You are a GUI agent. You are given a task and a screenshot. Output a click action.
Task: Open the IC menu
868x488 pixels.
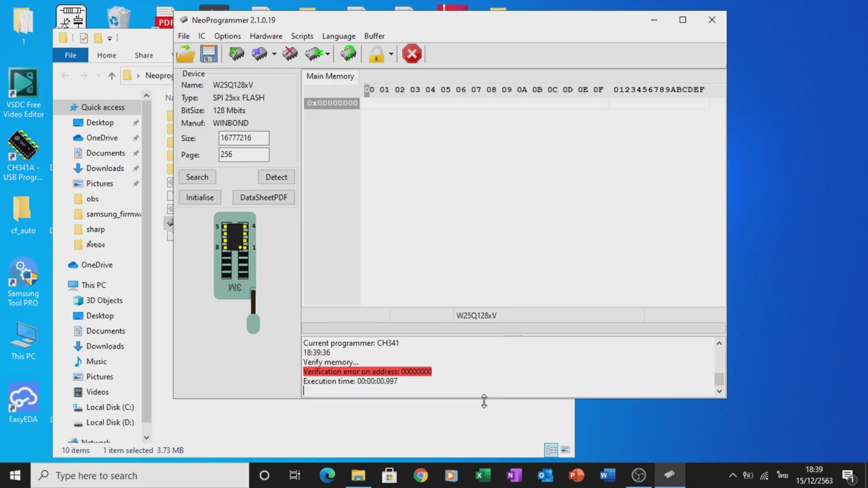click(201, 36)
